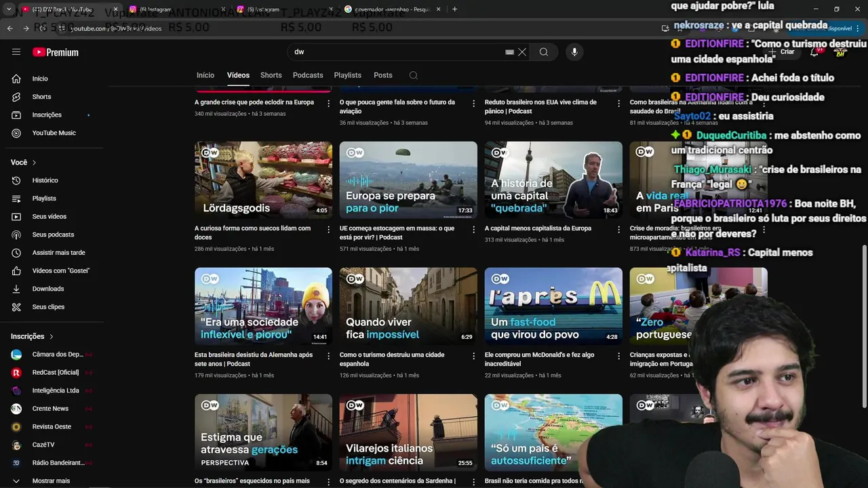Open options menu for 'A curiosa forma como suecos' video
This screenshot has width=868, height=488.
(x=329, y=230)
